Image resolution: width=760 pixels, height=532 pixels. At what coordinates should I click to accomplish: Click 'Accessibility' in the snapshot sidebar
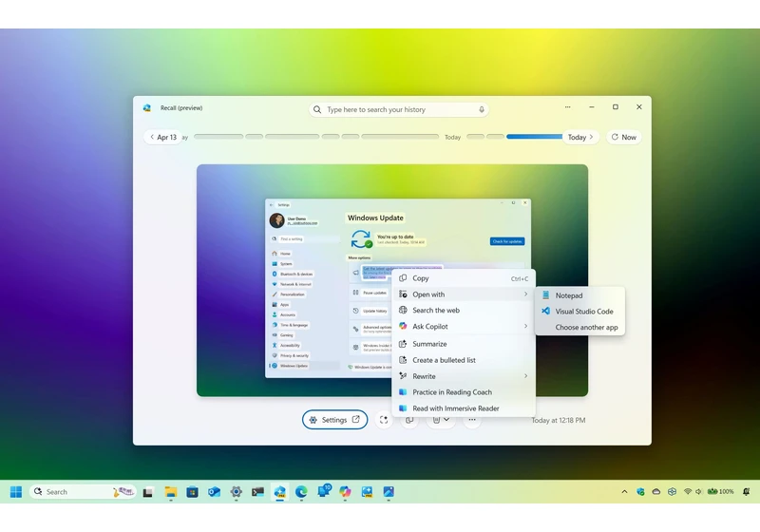click(x=290, y=345)
